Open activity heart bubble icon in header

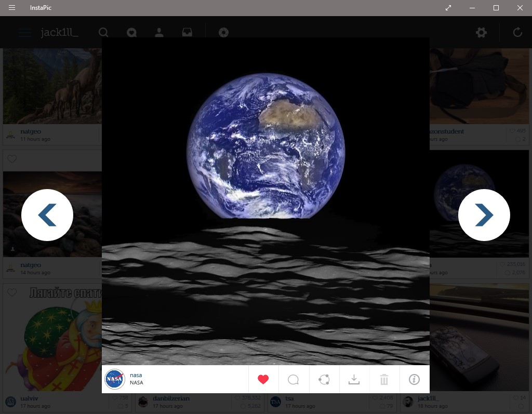point(131,33)
